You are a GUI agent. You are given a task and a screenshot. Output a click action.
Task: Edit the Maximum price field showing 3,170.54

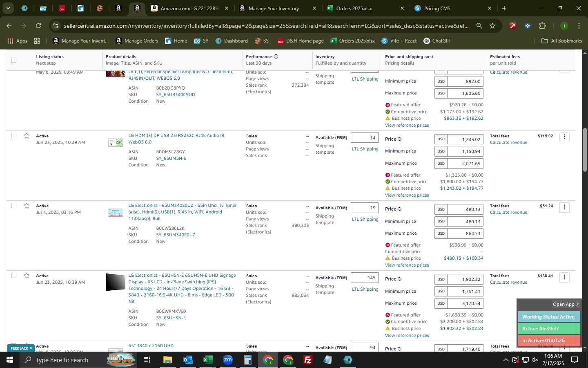tap(465, 303)
